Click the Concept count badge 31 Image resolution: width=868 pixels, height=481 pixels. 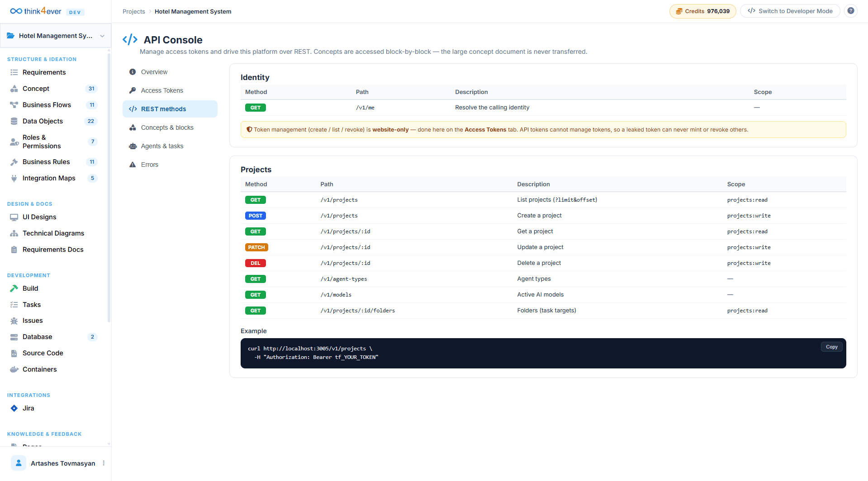[x=91, y=89]
